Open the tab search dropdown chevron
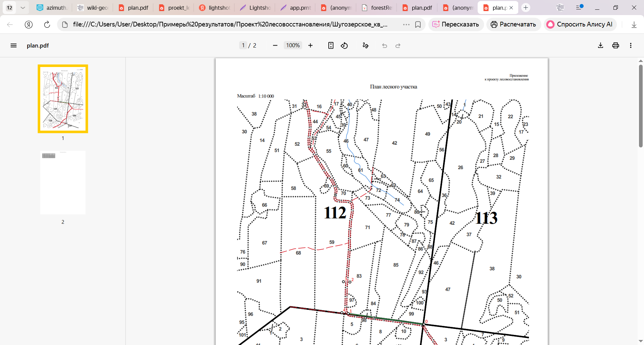 [23, 7]
